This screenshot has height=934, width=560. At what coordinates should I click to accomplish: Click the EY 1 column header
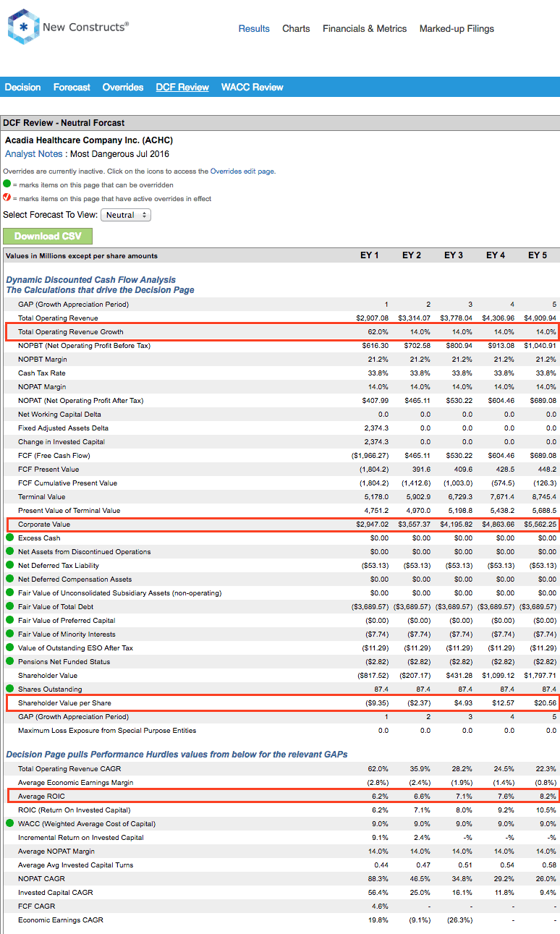[x=370, y=255]
